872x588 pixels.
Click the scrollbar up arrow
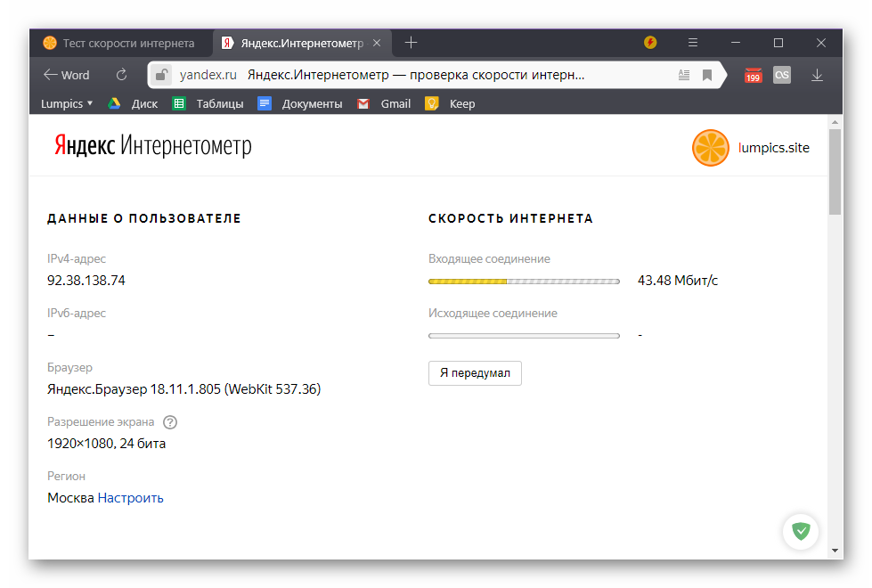pyautogui.click(x=835, y=122)
